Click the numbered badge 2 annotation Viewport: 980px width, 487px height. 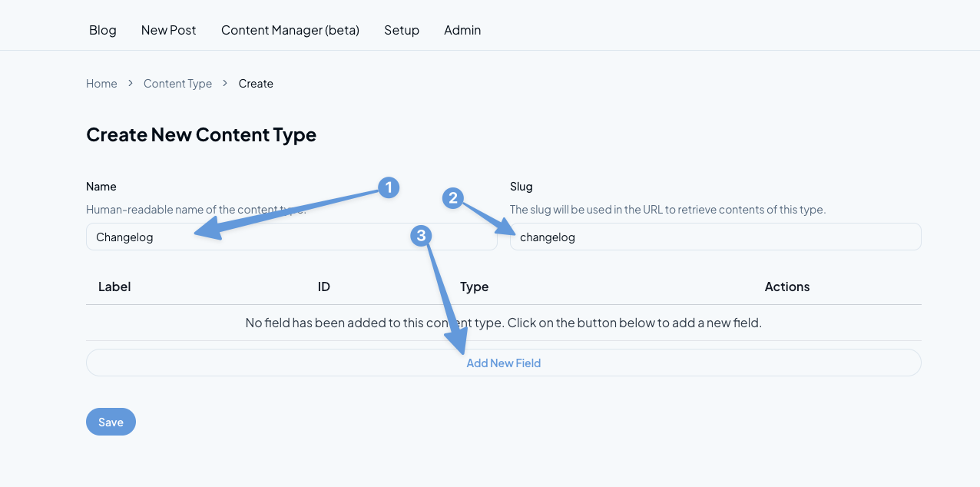coord(453,198)
